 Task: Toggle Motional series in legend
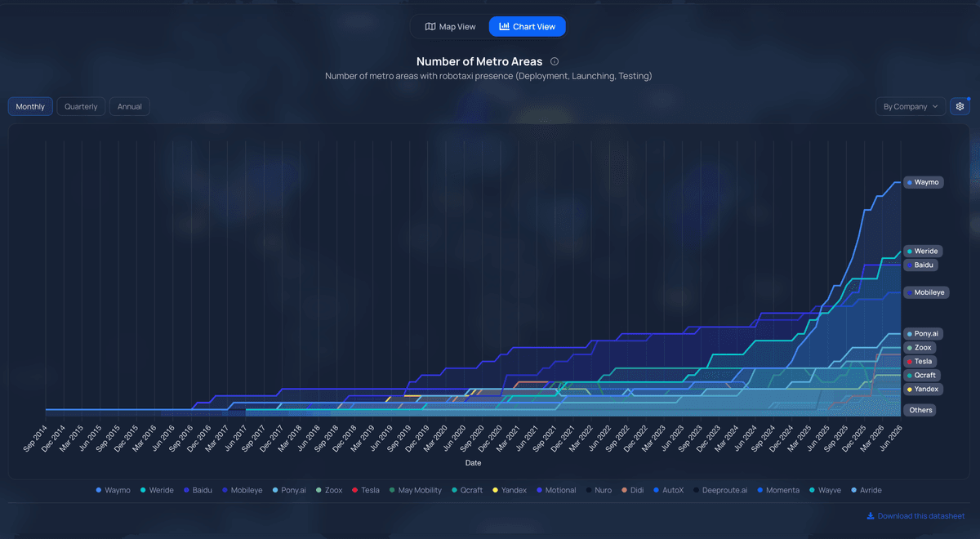(555, 490)
